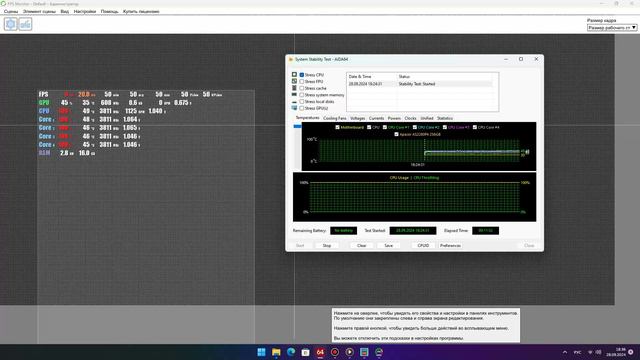Click the Stress local disks icon
This screenshot has width=640, height=360.
pos(294,102)
